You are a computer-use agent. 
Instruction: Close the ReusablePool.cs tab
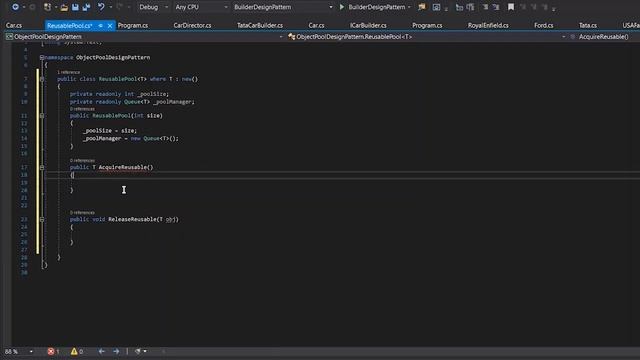click(x=110, y=25)
